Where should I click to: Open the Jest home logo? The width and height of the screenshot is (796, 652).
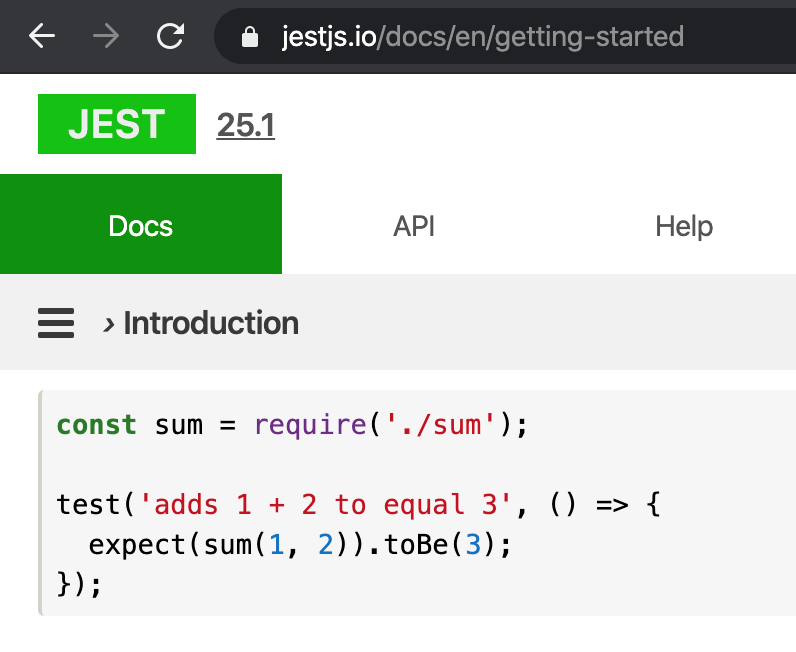pyautogui.click(x=117, y=124)
